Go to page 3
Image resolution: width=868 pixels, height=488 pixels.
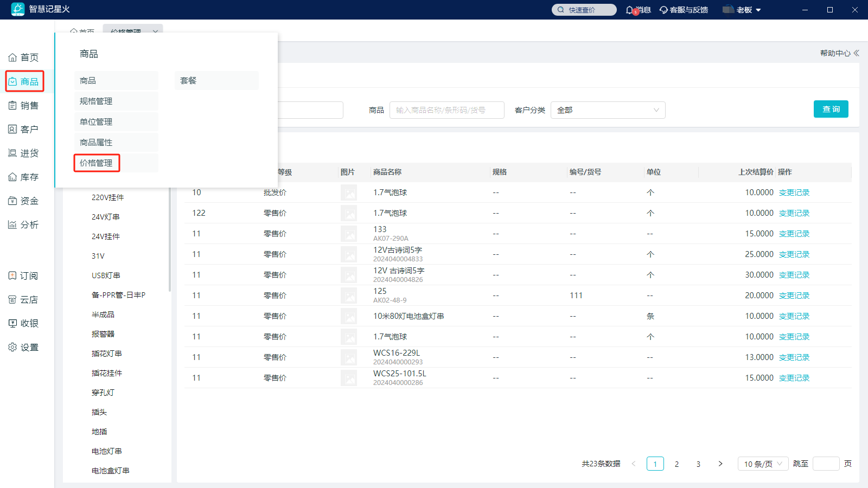[x=698, y=464]
